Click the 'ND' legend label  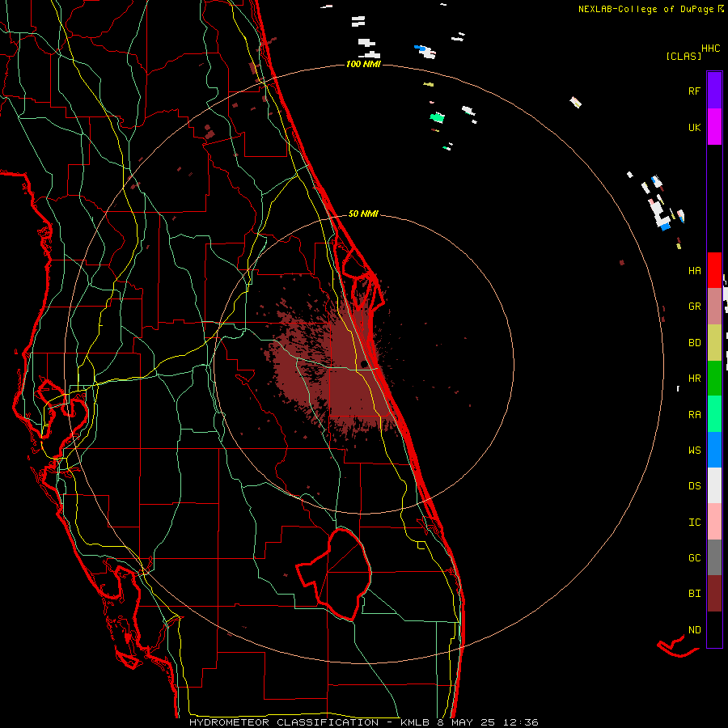click(694, 630)
